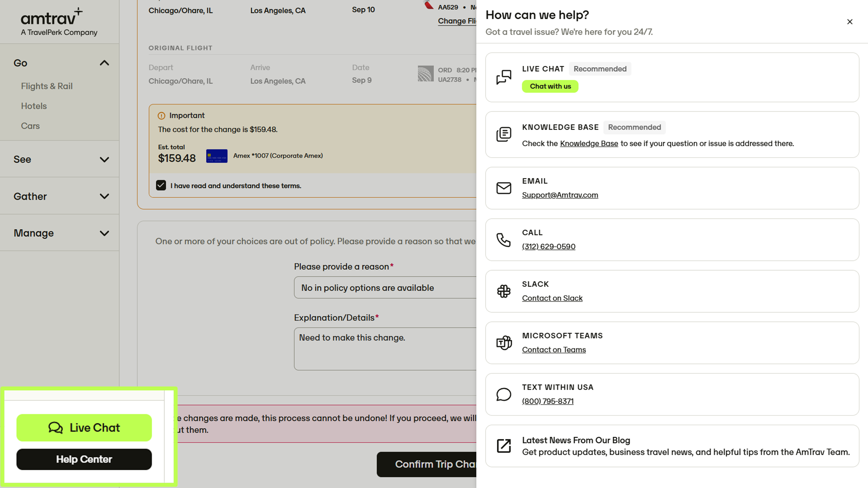The image size is (868, 488).
Task: Click the Recommended badge beside Knowledge Base
Action: pos(634,127)
